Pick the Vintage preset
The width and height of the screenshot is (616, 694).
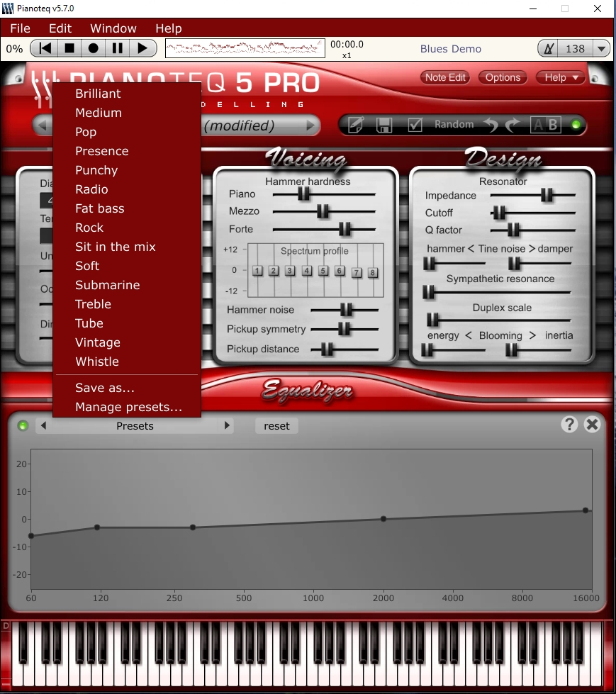coord(127,342)
